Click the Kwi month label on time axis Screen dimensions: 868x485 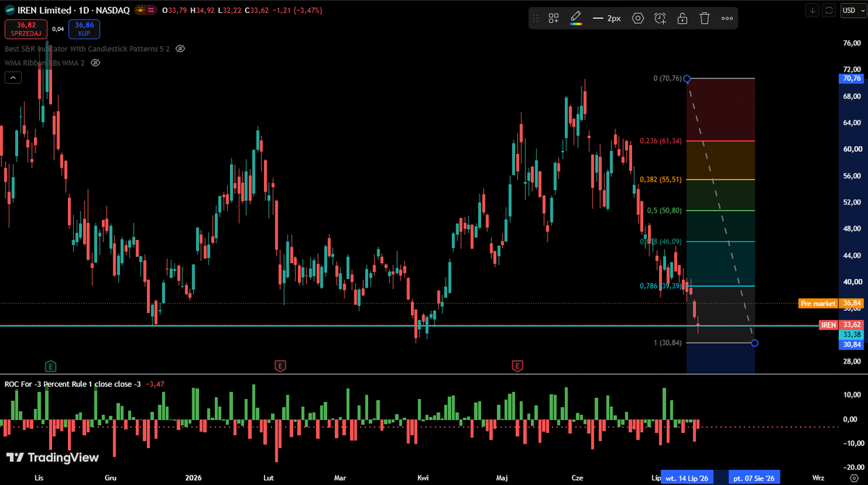(x=423, y=478)
